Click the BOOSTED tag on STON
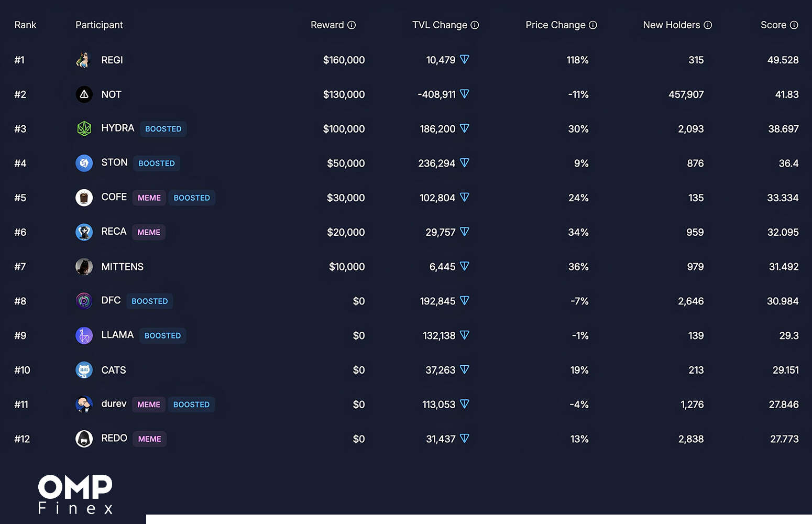This screenshot has width=812, height=524. [157, 163]
